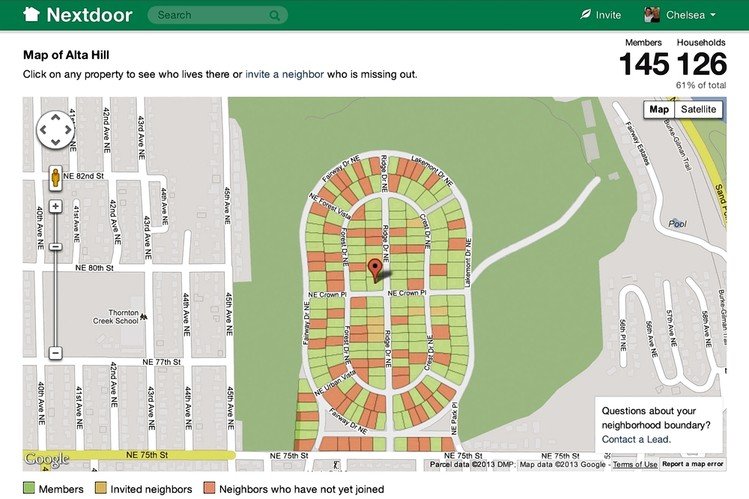The image size is (749, 499).
Task: Click the 'Members' legend text
Action: [61, 489]
